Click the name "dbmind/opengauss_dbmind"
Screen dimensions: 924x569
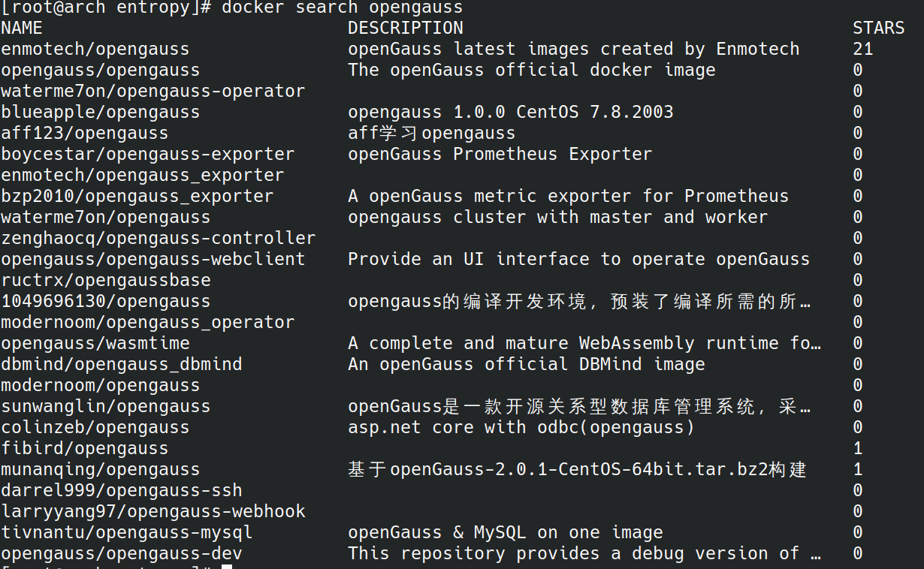[121, 365]
